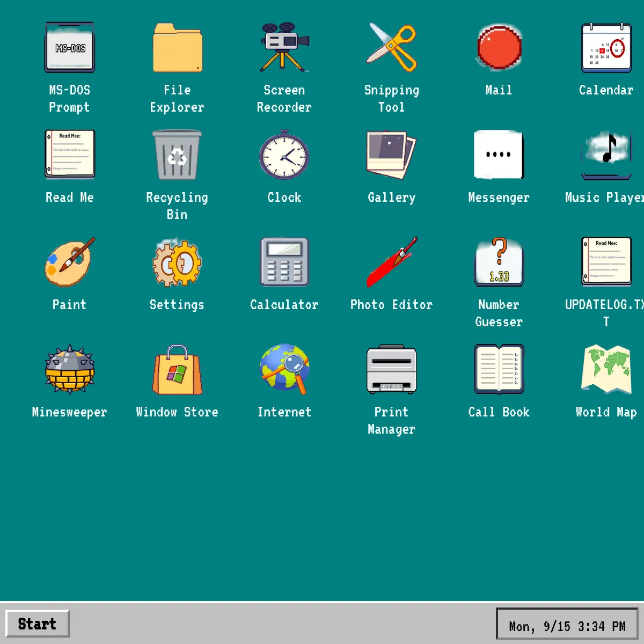Open the Photo Editor icon
The image size is (644, 644).
click(392, 262)
